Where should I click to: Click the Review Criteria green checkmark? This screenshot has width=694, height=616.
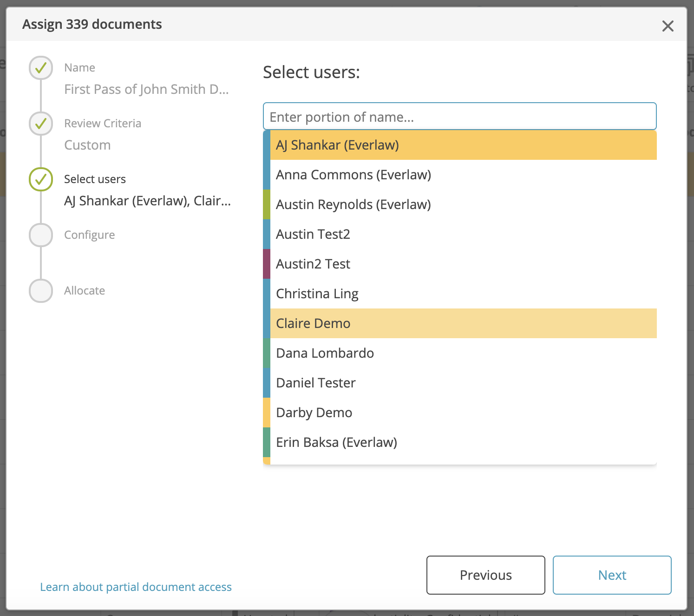[x=40, y=124]
